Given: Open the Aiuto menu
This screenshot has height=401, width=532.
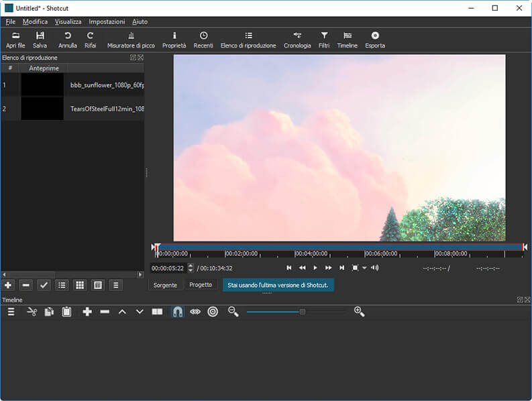Looking at the screenshot, I should 140,21.
